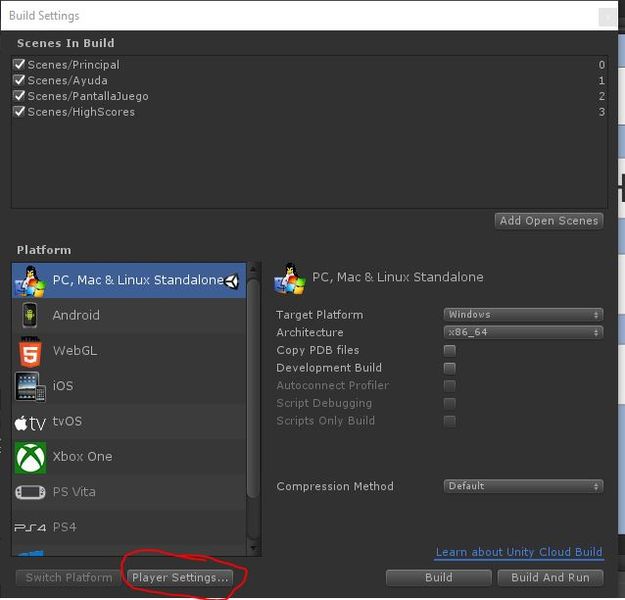Select the iOS platform row

point(129,386)
